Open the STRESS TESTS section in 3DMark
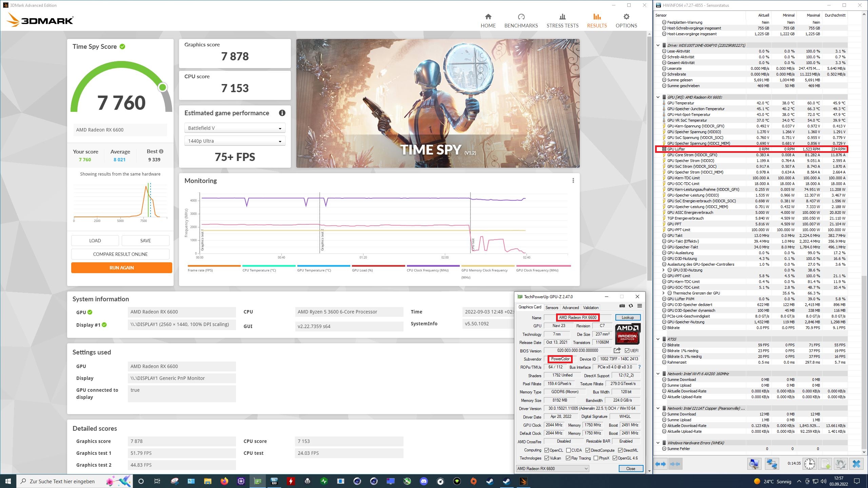 [562, 21]
